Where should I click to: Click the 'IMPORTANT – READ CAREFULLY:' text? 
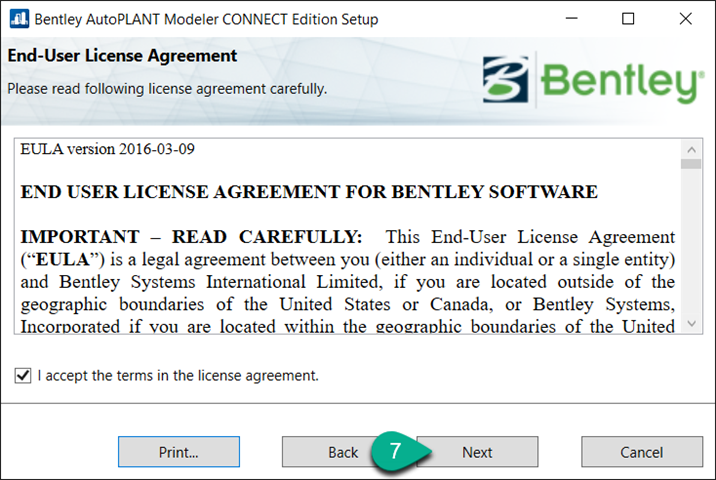point(191,237)
